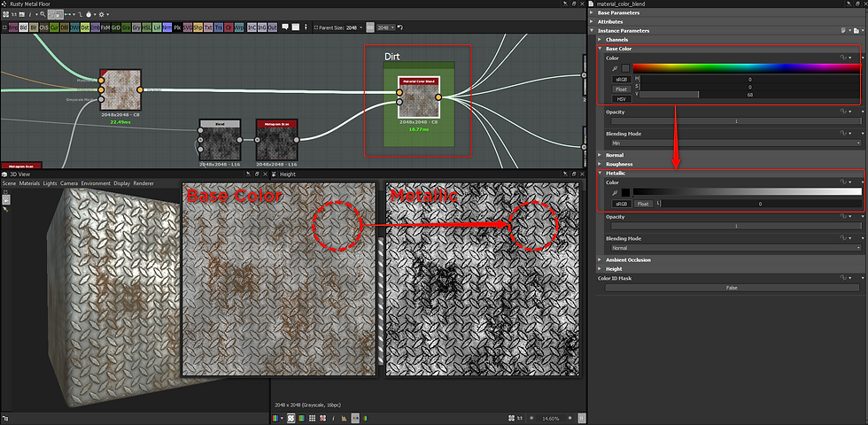Add an SVG node
This screenshot has height=425, width=868.
pos(188,27)
